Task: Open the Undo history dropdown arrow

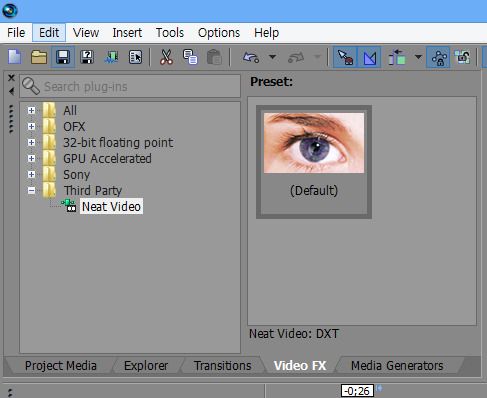Action: 273,57
